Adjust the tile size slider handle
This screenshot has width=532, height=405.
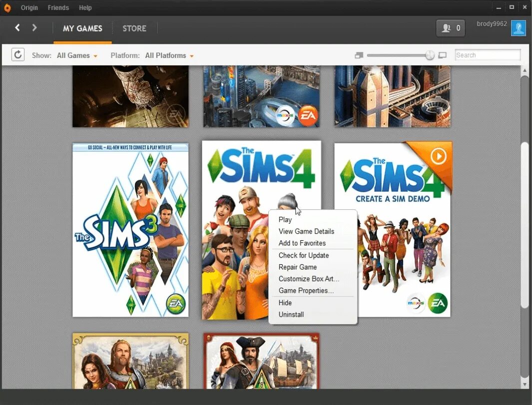tap(430, 55)
